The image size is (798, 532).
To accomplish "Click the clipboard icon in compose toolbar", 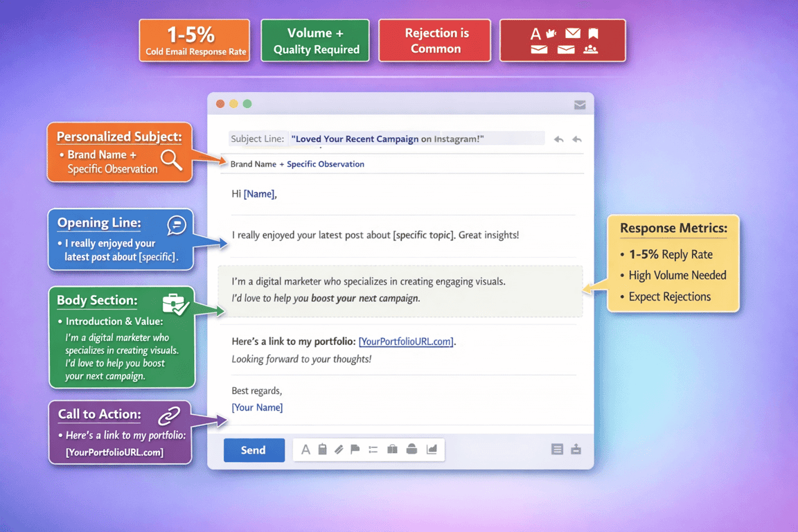I will point(322,449).
